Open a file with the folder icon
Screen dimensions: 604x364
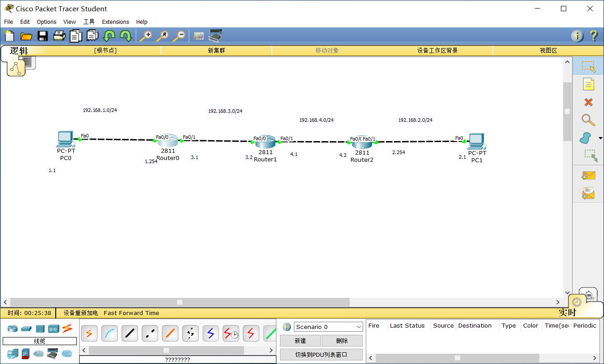point(26,36)
